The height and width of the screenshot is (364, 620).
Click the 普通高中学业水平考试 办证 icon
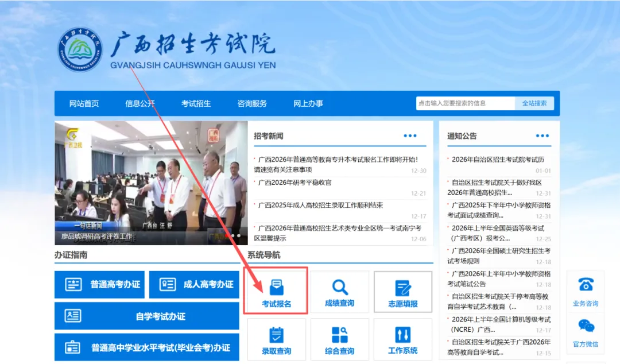click(x=72, y=347)
